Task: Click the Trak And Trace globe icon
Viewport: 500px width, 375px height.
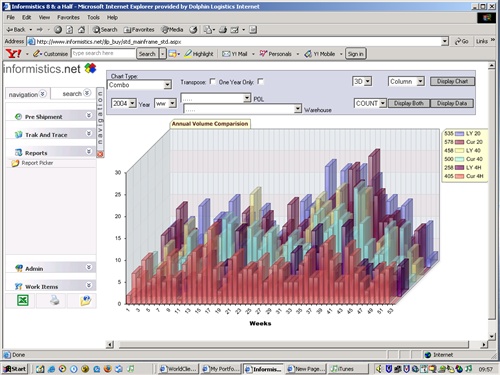Action: click(18, 135)
